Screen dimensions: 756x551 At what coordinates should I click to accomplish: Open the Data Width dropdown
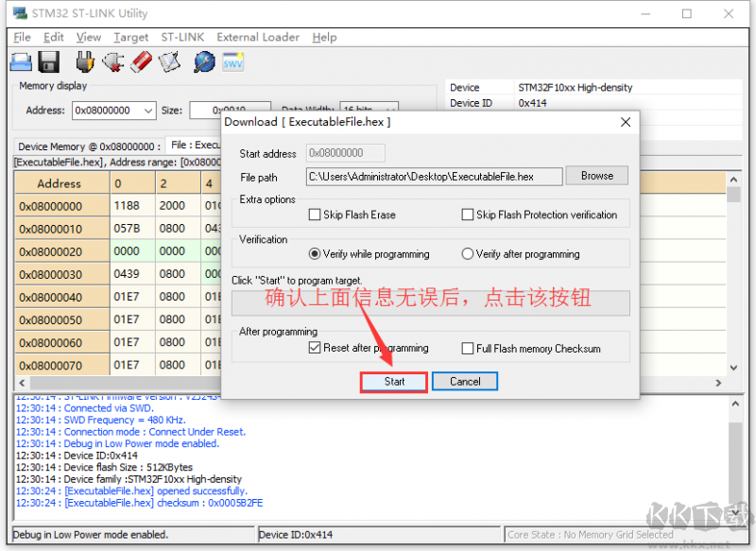(389, 111)
